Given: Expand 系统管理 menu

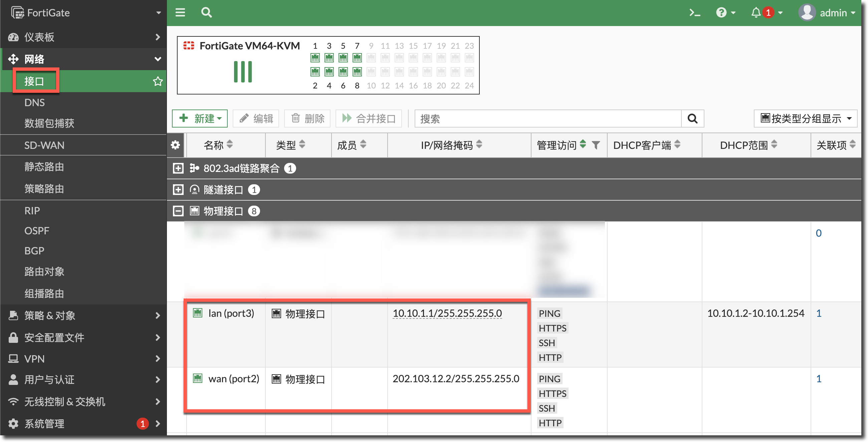Looking at the screenshot, I should [83, 423].
